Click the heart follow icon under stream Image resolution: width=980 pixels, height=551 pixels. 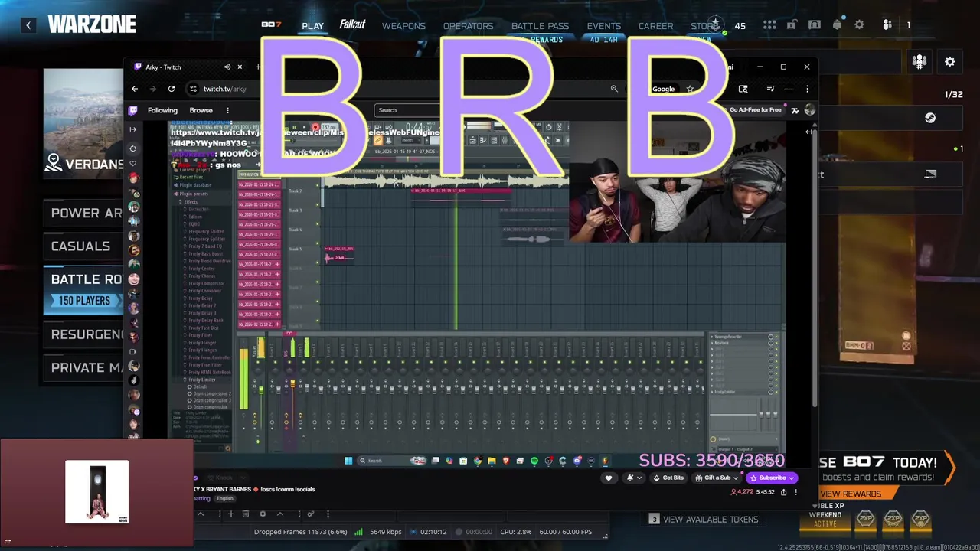pyautogui.click(x=609, y=478)
